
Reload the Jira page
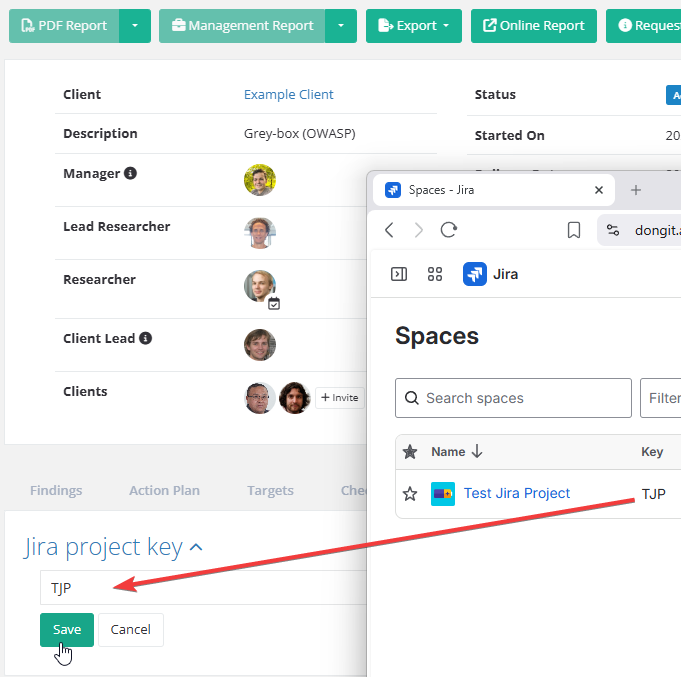coord(449,230)
